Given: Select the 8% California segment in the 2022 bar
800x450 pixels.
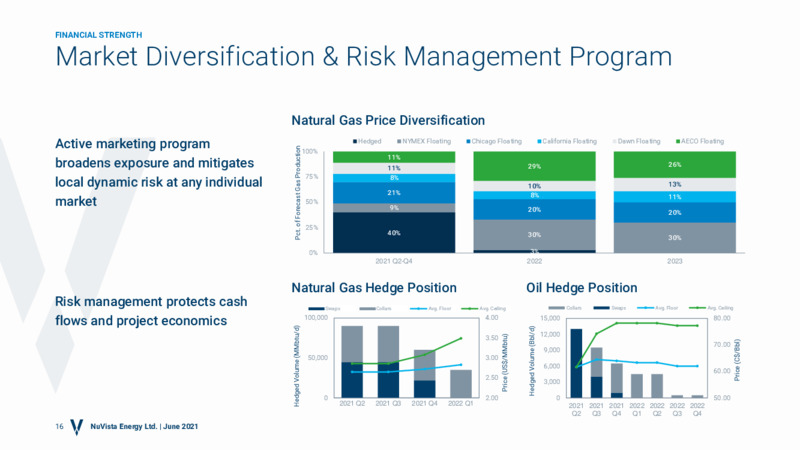Looking at the screenshot, I should pos(534,195).
